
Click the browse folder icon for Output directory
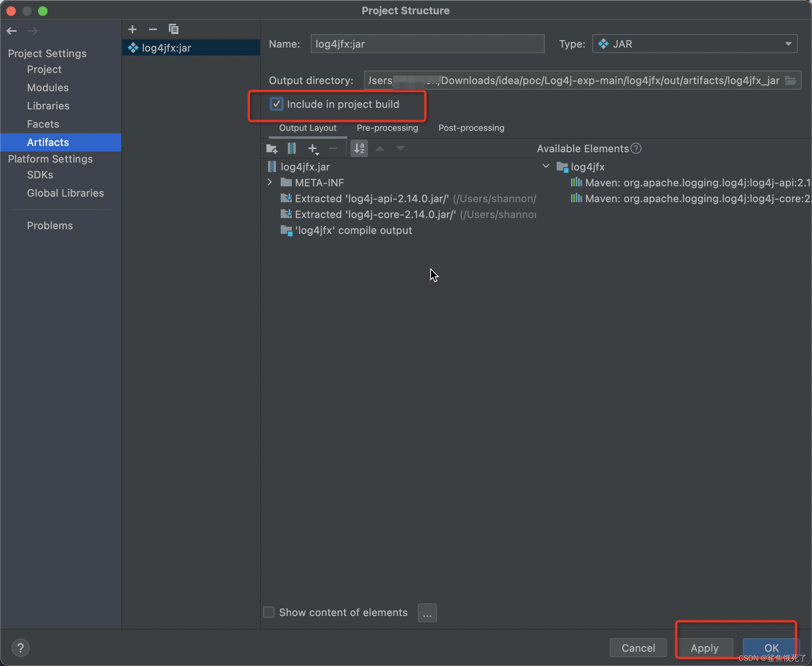(791, 80)
